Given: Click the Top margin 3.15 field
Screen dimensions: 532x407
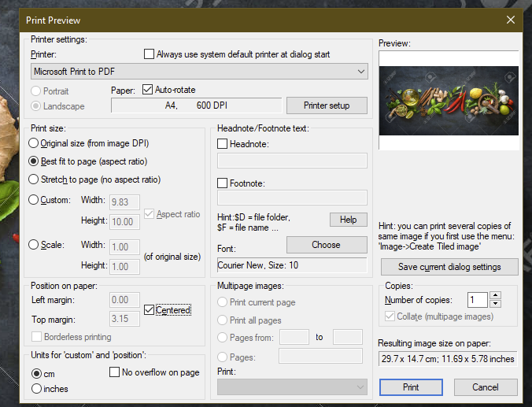Looking at the screenshot, I should (124, 319).
